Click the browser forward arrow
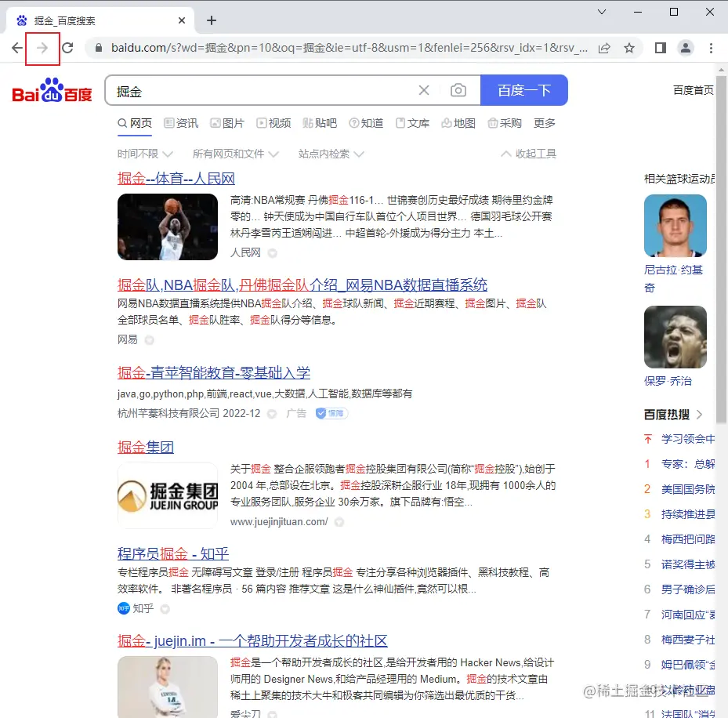Image resolution: width=728 pixels, height=718 pixels. [42, 48]
